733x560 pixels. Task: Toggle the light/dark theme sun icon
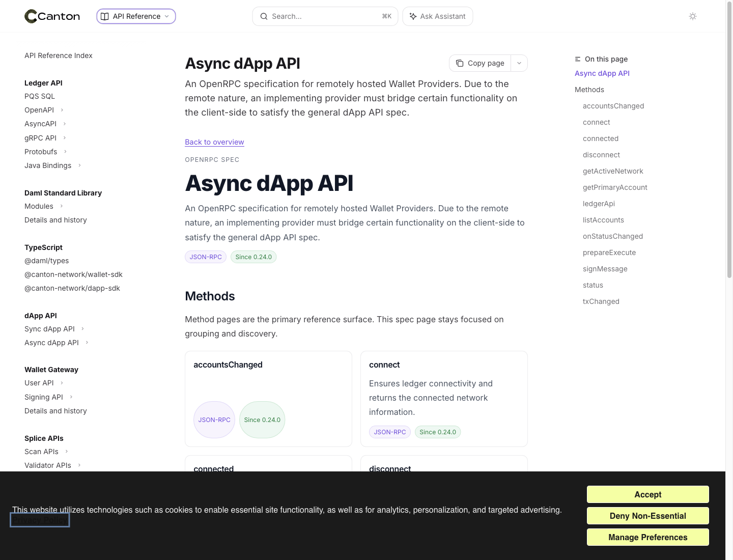coord(693,16)
